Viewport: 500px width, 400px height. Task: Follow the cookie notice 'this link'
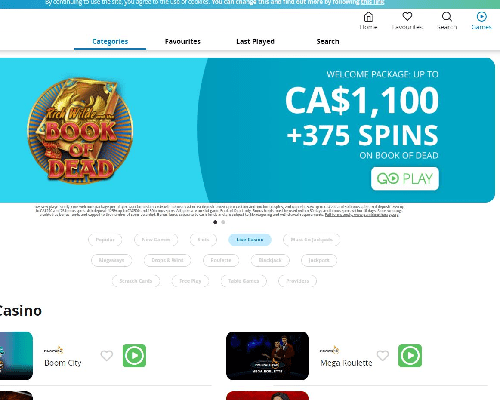tap(372, 2)
